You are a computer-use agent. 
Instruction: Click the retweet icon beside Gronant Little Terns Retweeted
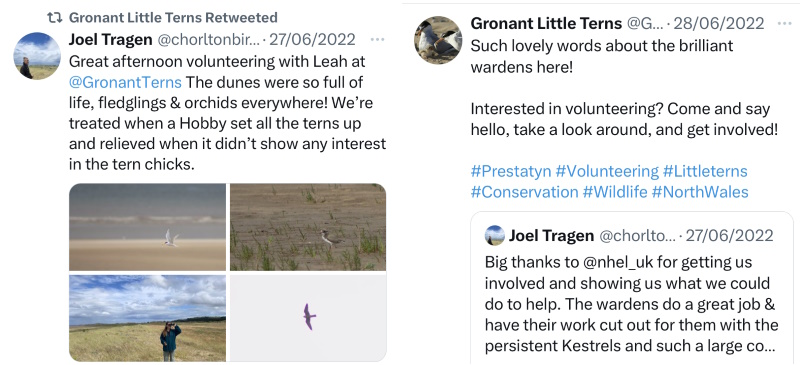(x=54, y=17)
